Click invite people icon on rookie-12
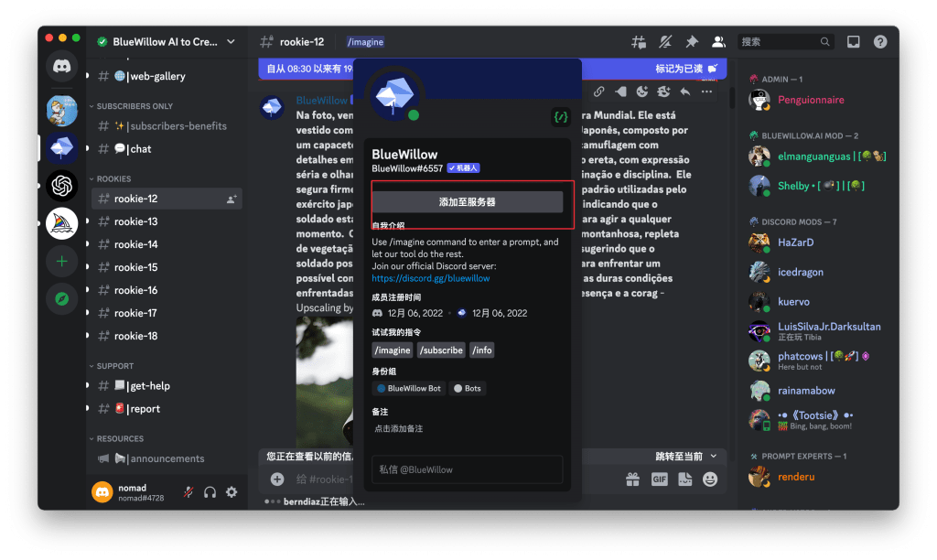Viewport: 937px width, 560px height. 232,199
